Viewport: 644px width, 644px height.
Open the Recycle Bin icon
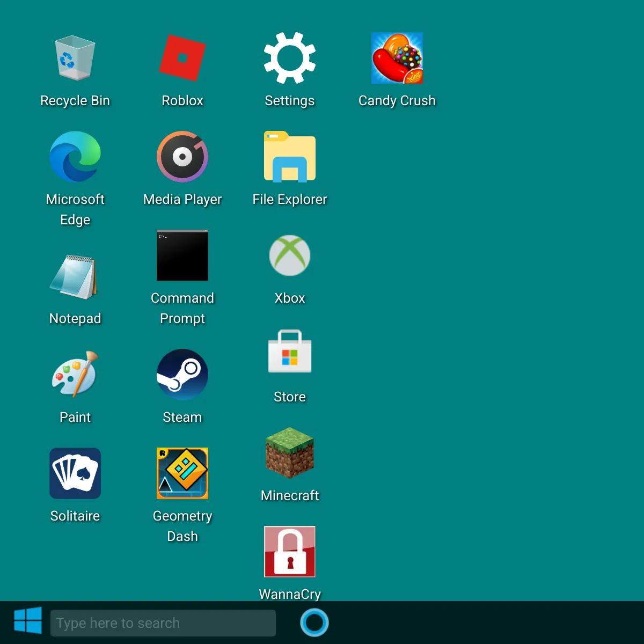pos(75,58)
